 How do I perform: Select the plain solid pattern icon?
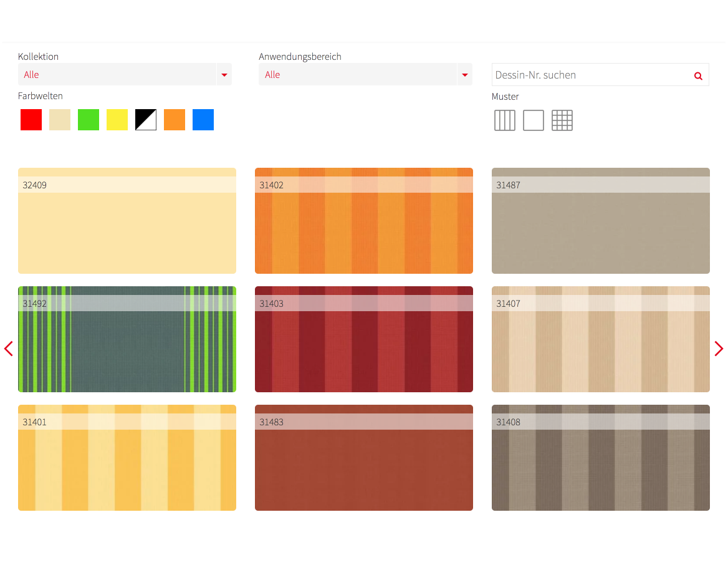tap(534, 120)
